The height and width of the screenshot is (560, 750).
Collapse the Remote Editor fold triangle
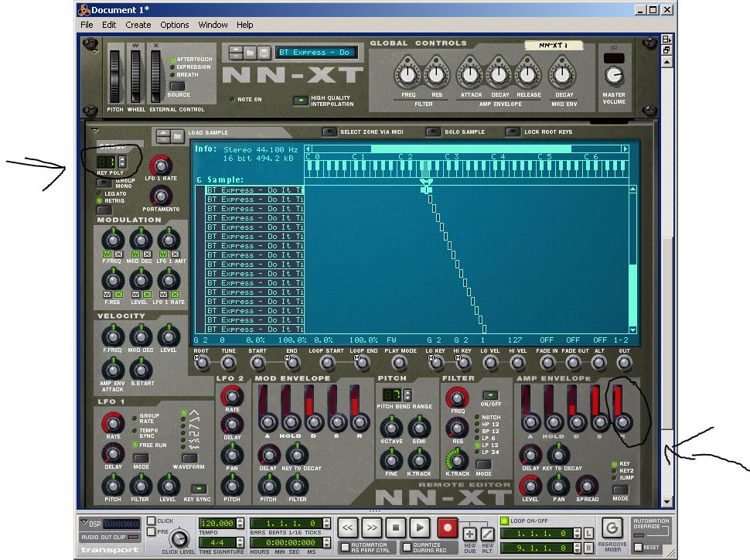(94, 130)
